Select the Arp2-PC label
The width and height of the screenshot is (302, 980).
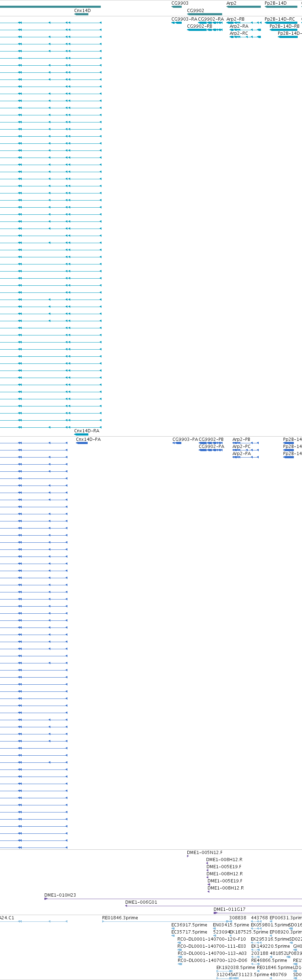click(x=242, y=447)
